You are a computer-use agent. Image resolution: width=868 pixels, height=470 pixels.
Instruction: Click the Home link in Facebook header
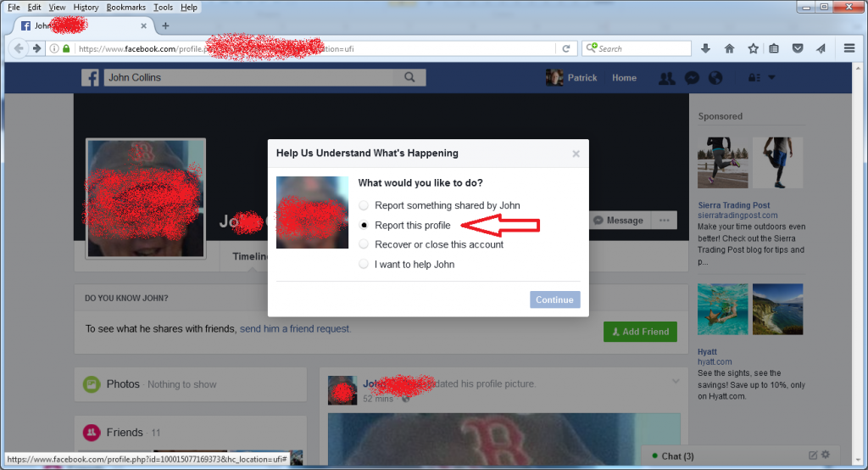click(x=624, y=78)
